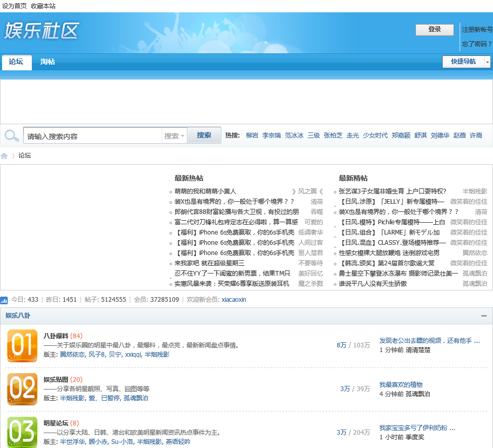The width and height of the screenshot is (493, 448).
Task: Open the 明星论坛 forum title
Action: [55, 423]
